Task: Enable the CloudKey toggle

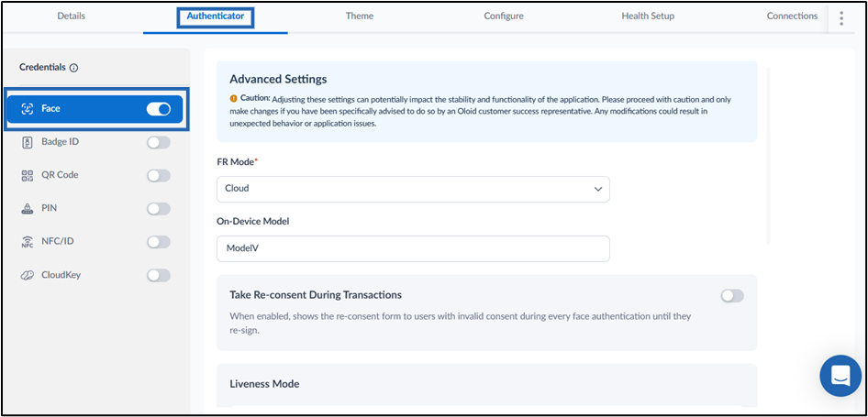Action: tap(159, 275)
